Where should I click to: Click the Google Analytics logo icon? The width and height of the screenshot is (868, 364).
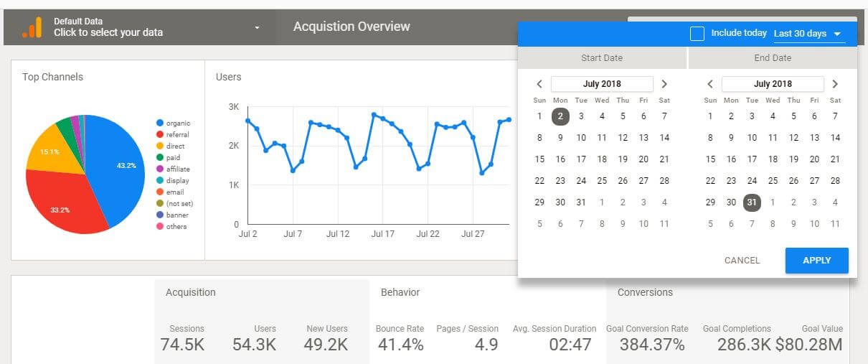pos(32,27)
